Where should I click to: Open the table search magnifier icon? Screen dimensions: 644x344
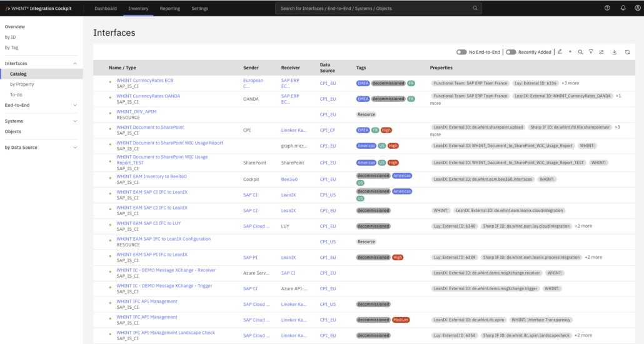pos(580,52)
